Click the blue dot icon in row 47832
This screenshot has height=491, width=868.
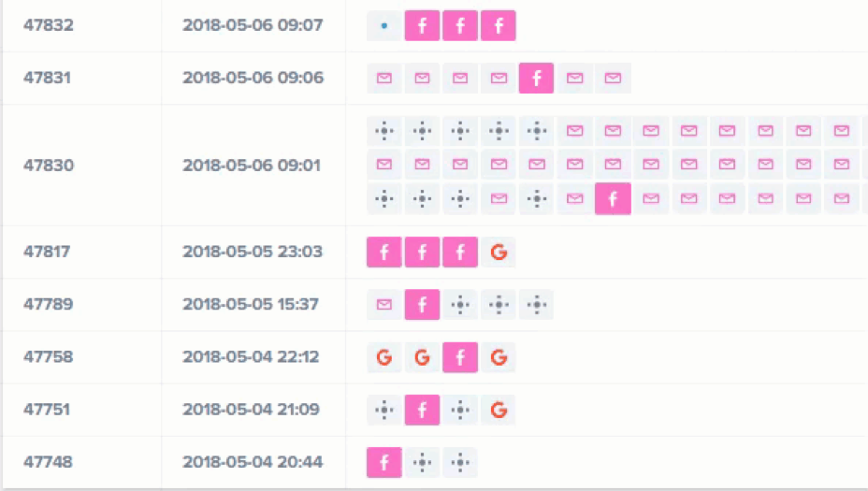384,26
